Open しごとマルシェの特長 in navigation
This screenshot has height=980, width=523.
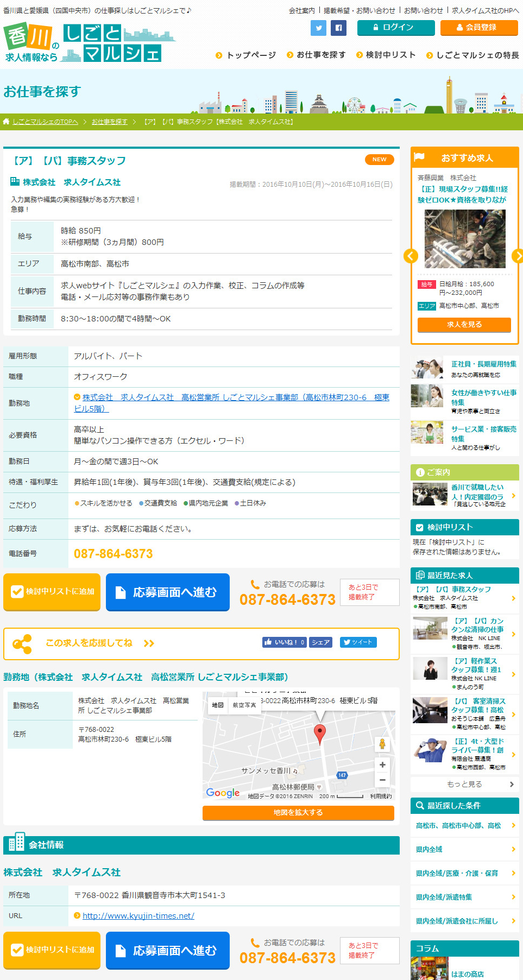pos(472,55)
